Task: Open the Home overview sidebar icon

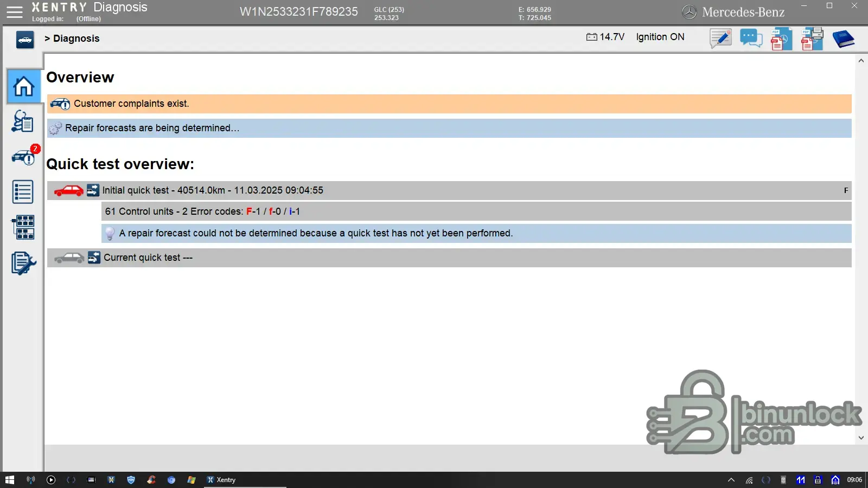Action: point(23,86)
